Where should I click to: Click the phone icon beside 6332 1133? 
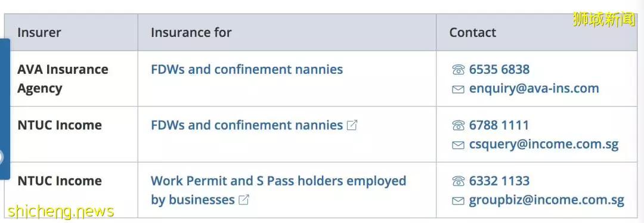coord(458,181)
